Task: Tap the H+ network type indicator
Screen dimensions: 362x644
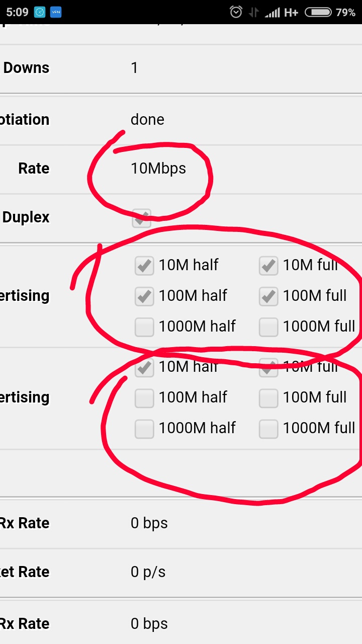Action: coord(291,13)
